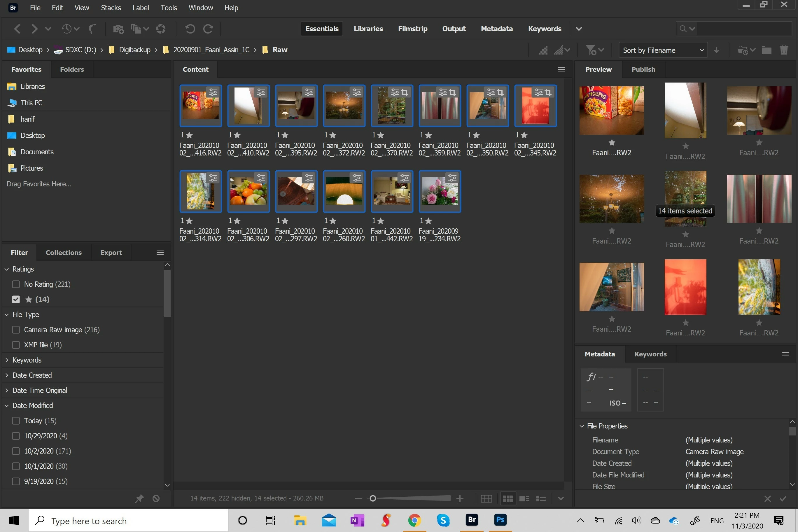Click the thumbnail size slider
Viewport: 798px width, 532px height.
tap(412, 498)
